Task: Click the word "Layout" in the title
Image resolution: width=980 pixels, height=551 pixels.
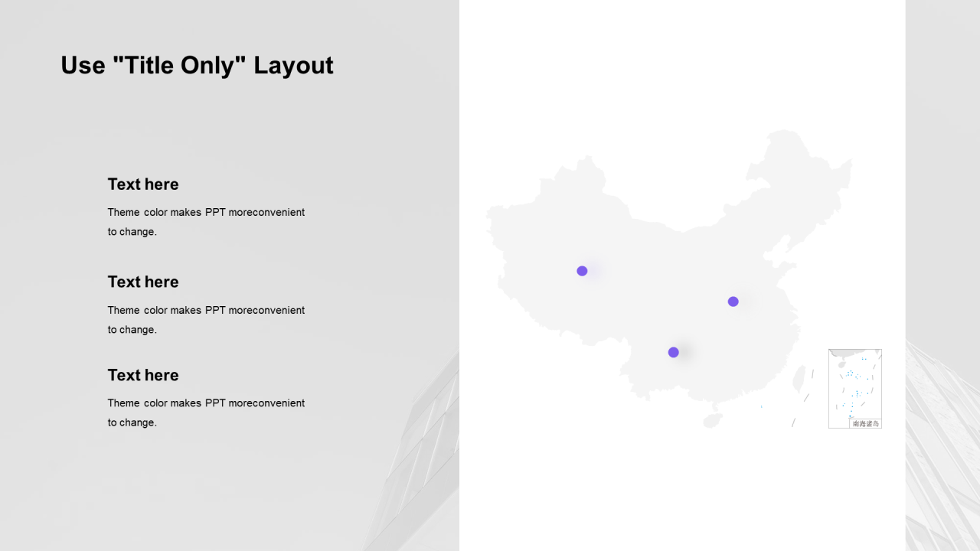Action: tap(293, 65)
